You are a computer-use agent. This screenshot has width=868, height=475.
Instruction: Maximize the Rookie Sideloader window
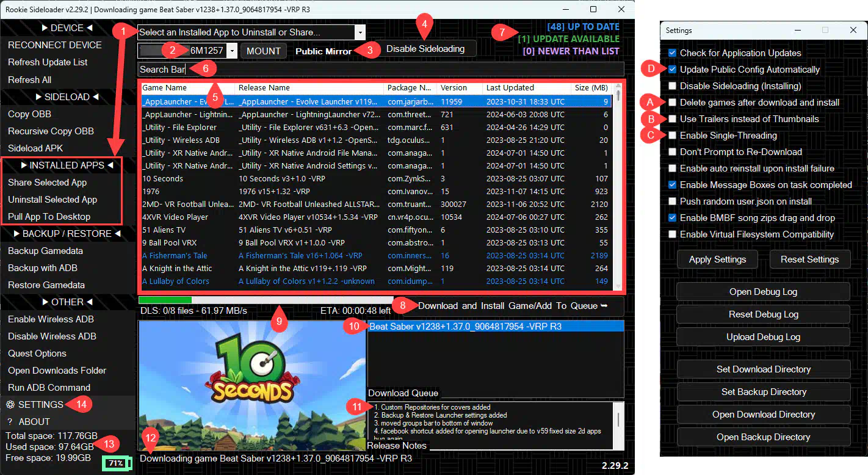[593, 10]
